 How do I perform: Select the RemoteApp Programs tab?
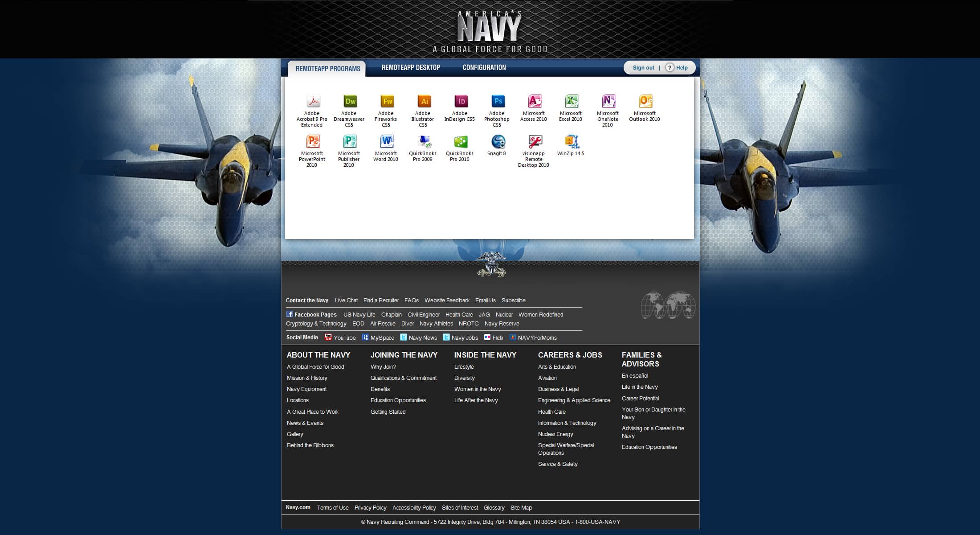point(327,69)
